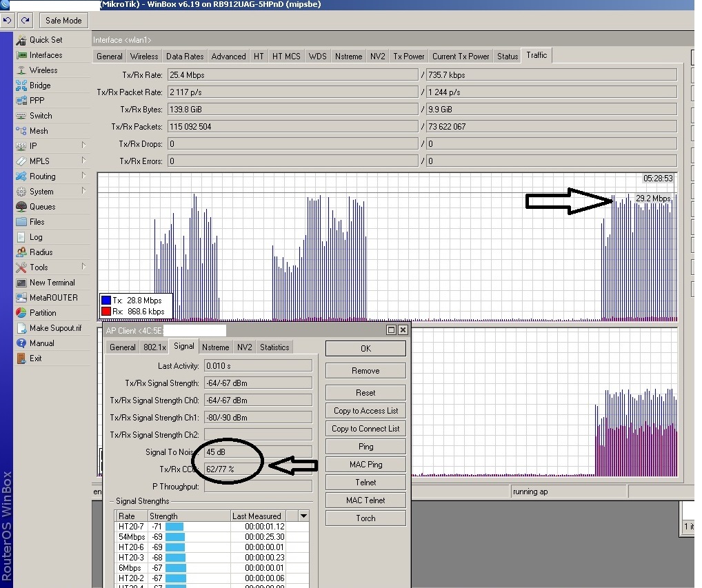The height and width of the screenshot is (588, 702).
Task: Click the Make Supout.rif icon
Action: (21, 328)
